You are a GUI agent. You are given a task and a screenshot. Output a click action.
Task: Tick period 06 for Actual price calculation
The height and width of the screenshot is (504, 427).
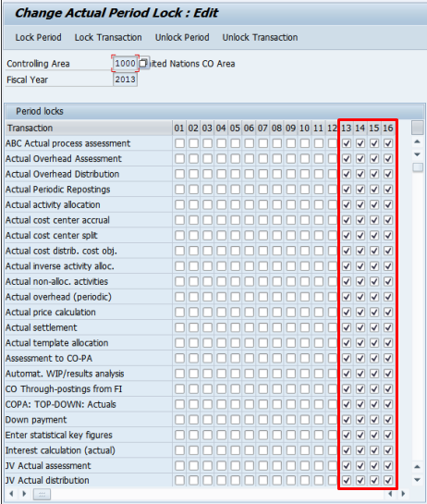250,312
